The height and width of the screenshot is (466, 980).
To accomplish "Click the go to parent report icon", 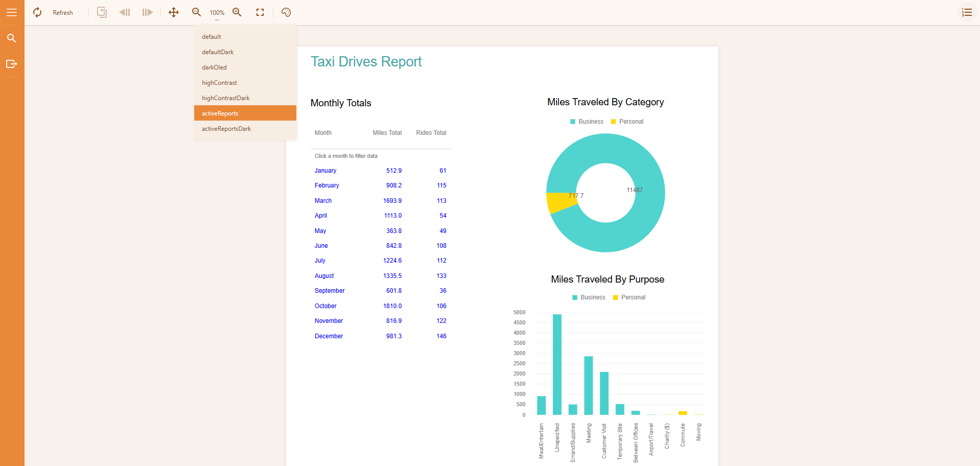I will pyautogui.click(x=102, y=12).
